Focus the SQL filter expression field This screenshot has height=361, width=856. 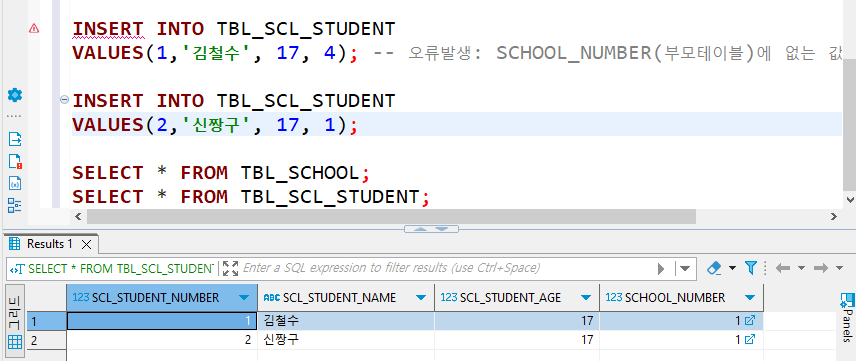pos(446,268)
